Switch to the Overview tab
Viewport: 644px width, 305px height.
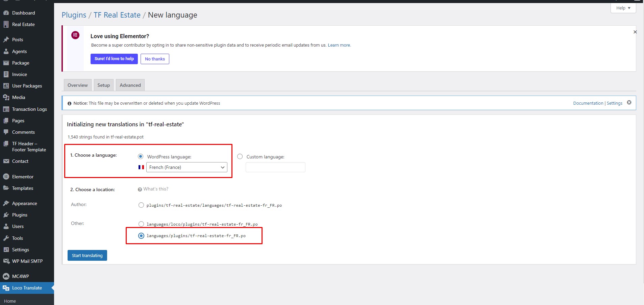point(77,85)
